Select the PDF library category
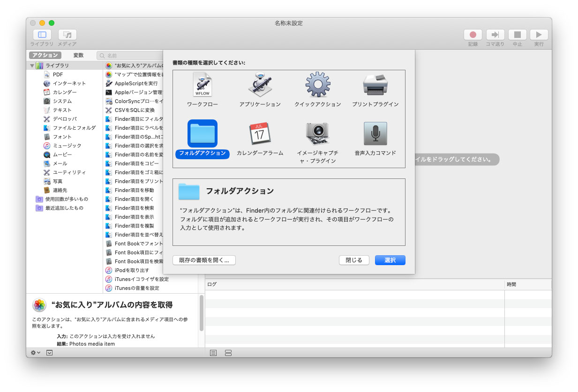 (x=58, y=74)
